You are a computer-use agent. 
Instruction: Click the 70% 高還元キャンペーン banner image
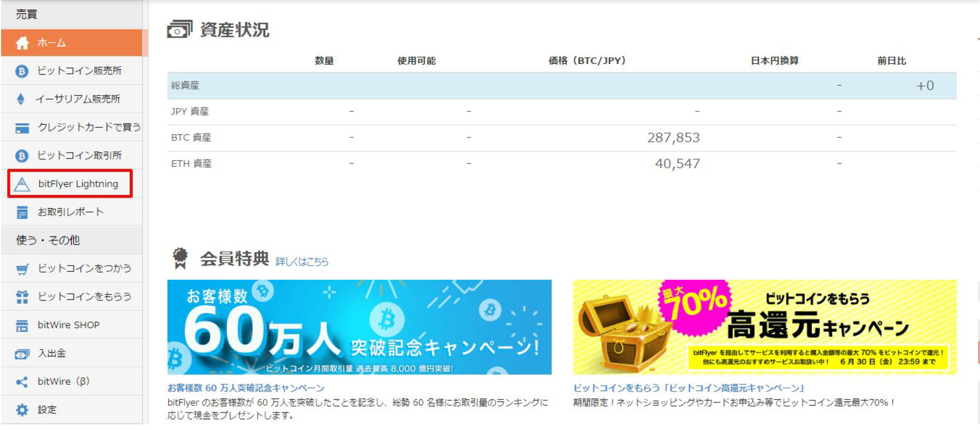coord(765,327)
